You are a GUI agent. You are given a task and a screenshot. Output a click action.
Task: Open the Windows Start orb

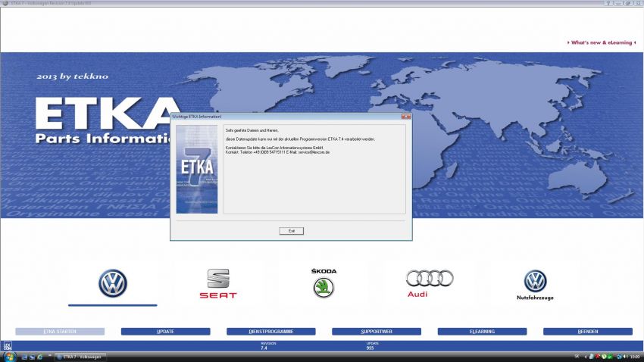point(8,356)
